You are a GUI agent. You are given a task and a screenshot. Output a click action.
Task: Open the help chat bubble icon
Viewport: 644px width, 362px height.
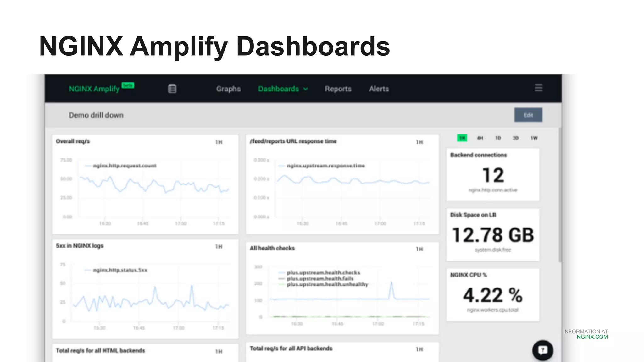point(542,350)
